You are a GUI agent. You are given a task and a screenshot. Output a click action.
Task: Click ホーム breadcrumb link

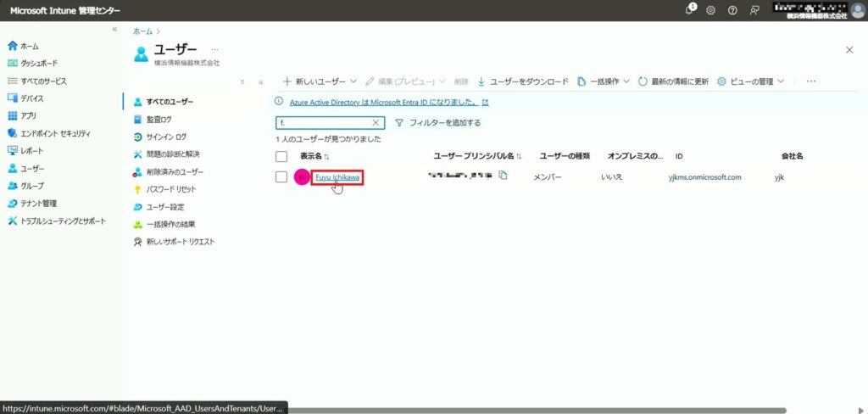point(142,31)
